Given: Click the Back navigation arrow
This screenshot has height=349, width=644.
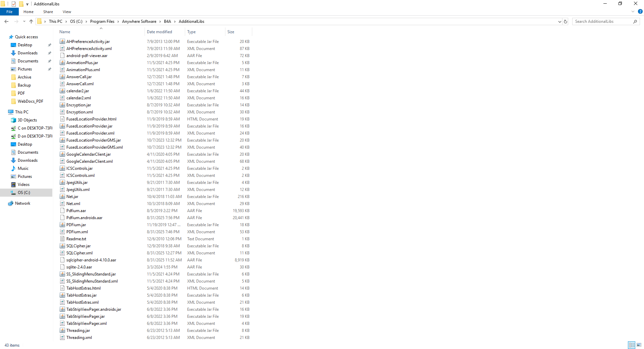Looking at the screenshot, I should click(6, 21).
